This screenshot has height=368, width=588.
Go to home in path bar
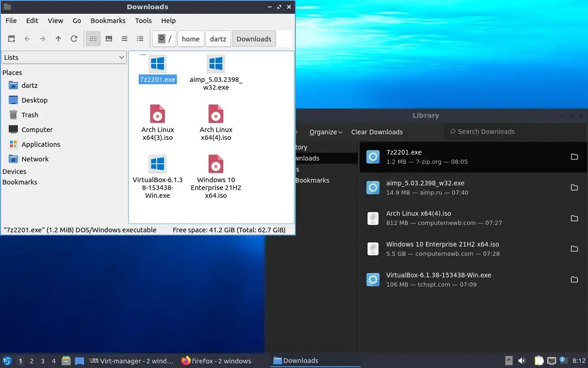coord(191,39)
